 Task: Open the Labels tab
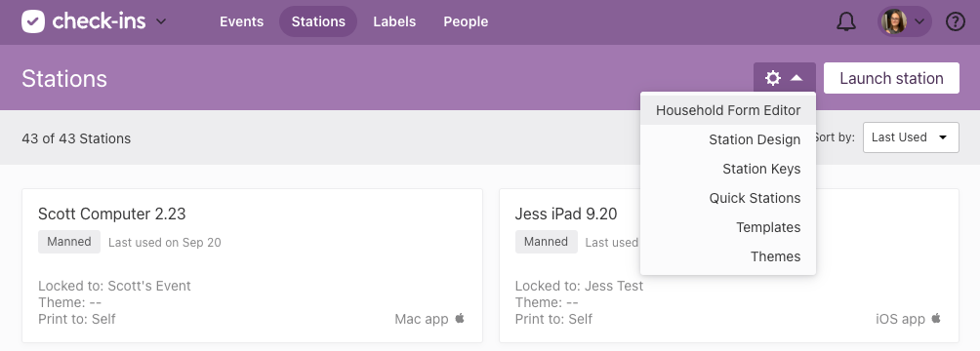(394, 21)
